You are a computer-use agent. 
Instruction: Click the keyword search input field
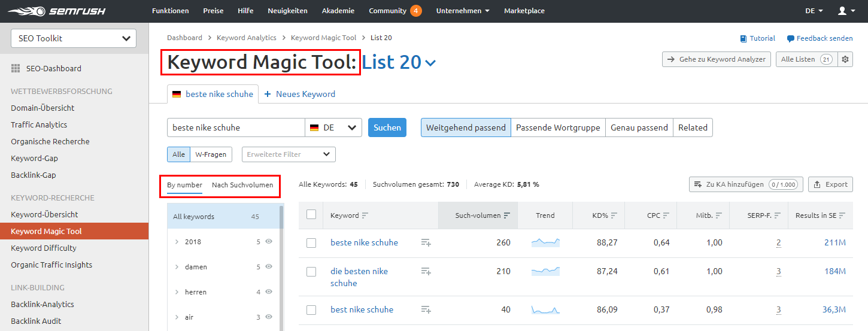tap(236, 127)
